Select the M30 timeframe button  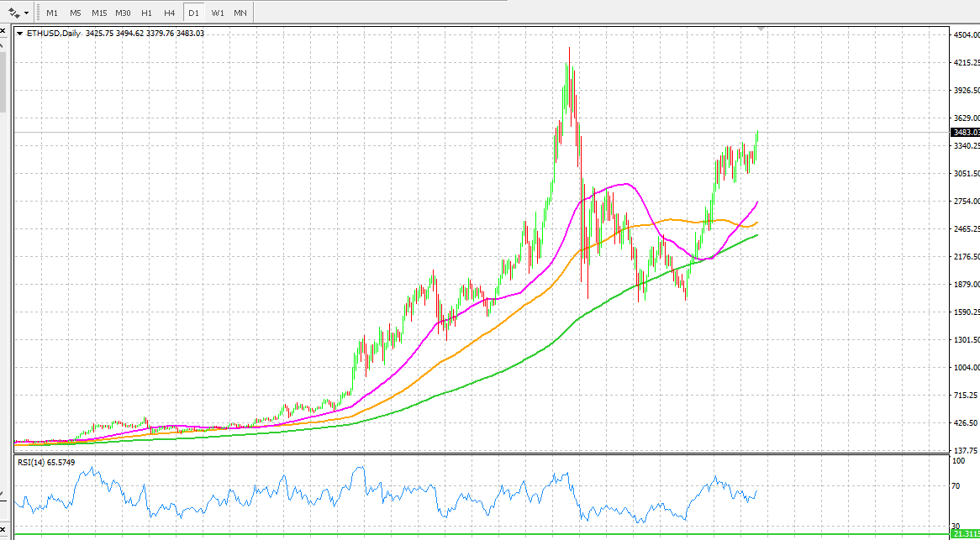(x=123, y=13)
